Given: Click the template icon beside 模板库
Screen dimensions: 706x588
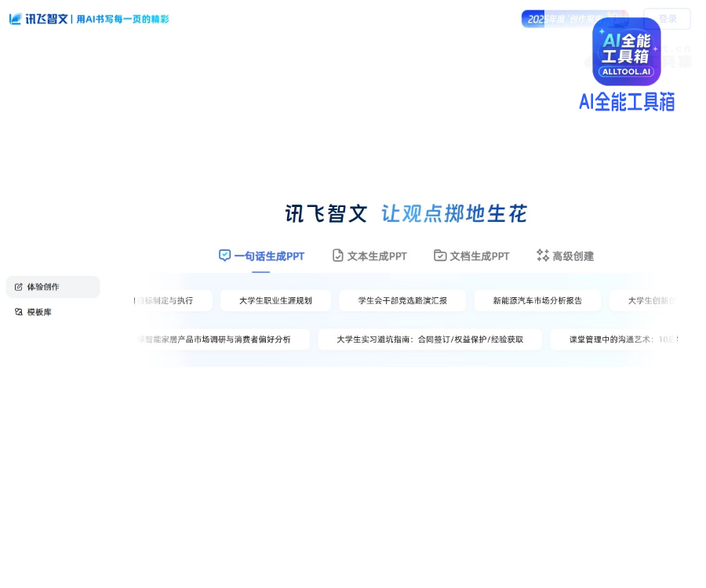Looking at the screenshot, I should pyautogui.click(x=19, y=312).
